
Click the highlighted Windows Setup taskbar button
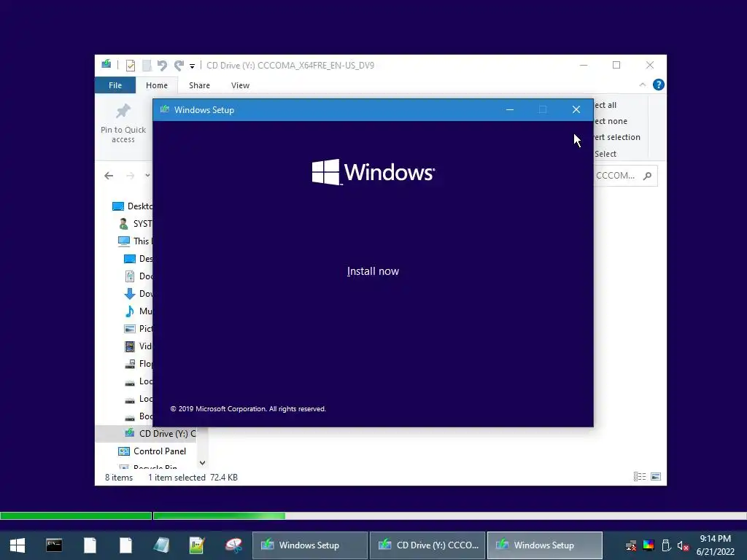[x=544, y=545]
